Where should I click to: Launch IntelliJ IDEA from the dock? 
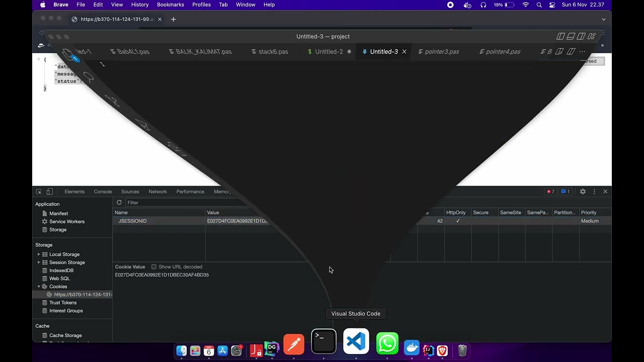(428, 350)
